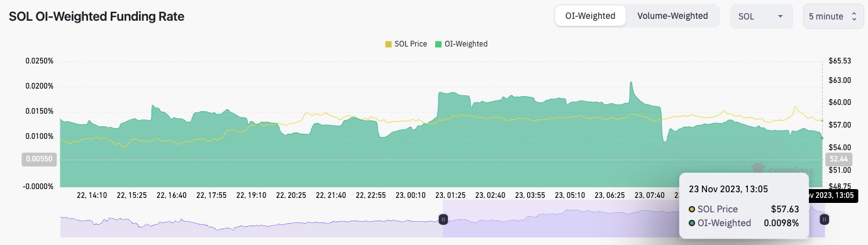868x245 pixels.
Task: Click the 23, 00:10 time axis label
Action: [x=411, y=195]
